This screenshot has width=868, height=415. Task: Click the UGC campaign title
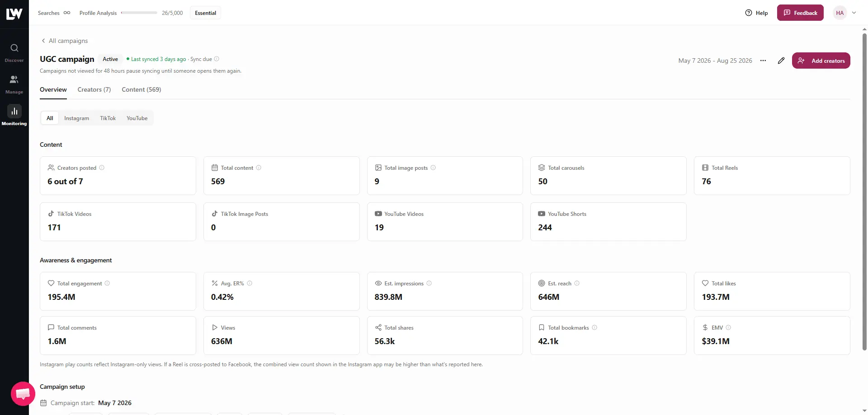[x=67, y=59]
